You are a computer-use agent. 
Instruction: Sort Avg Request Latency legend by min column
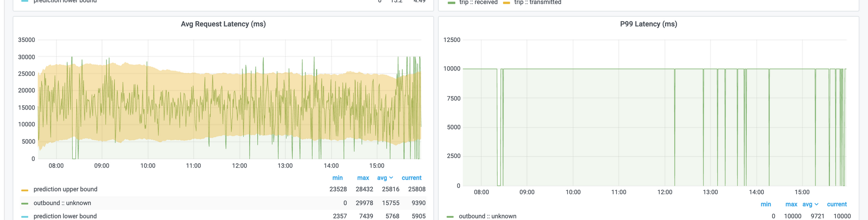tap(337, 178)
